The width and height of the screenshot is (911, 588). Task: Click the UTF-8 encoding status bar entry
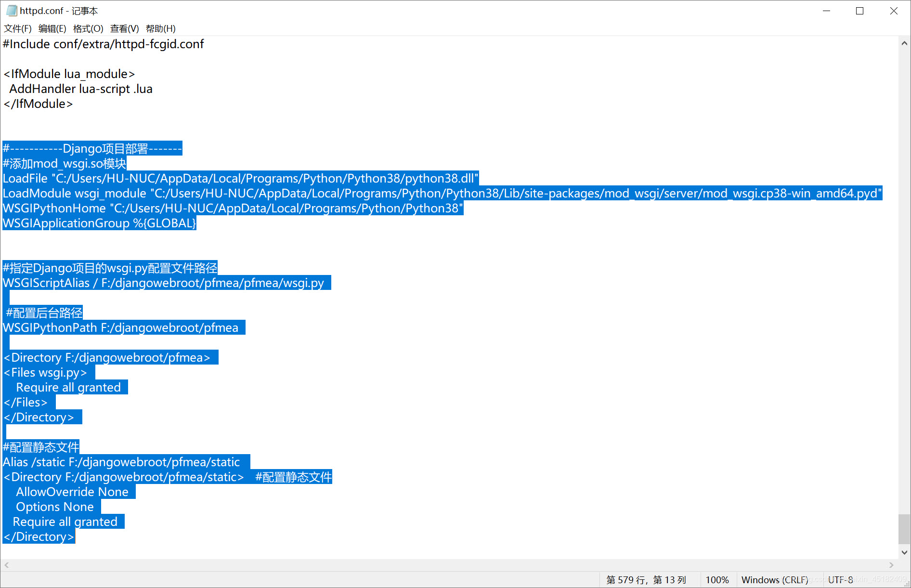coord(841,580)
